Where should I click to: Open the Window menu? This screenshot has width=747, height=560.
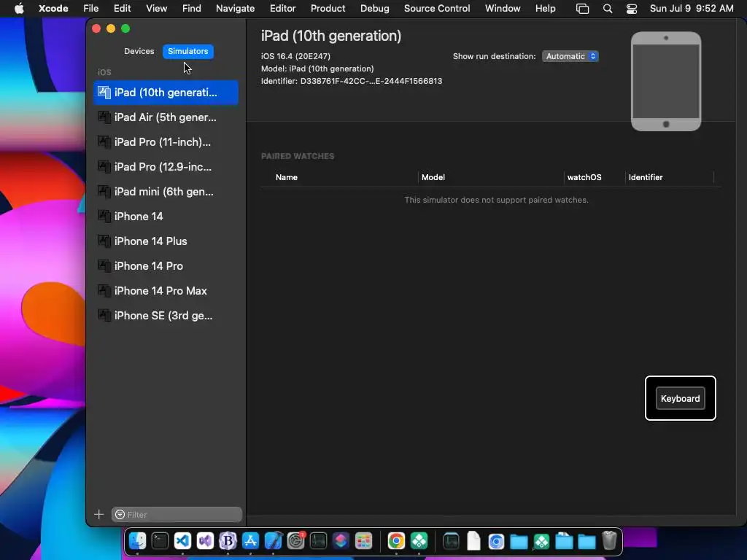coord(503,9)
